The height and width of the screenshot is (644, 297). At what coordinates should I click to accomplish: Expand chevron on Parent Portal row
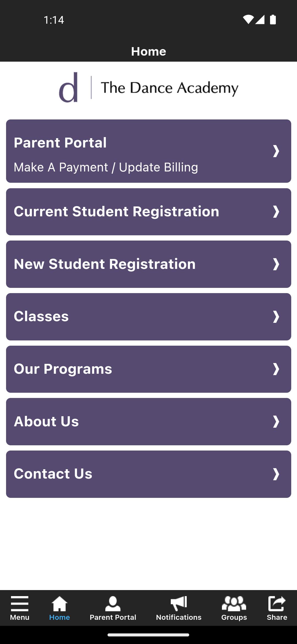(276, 151)
